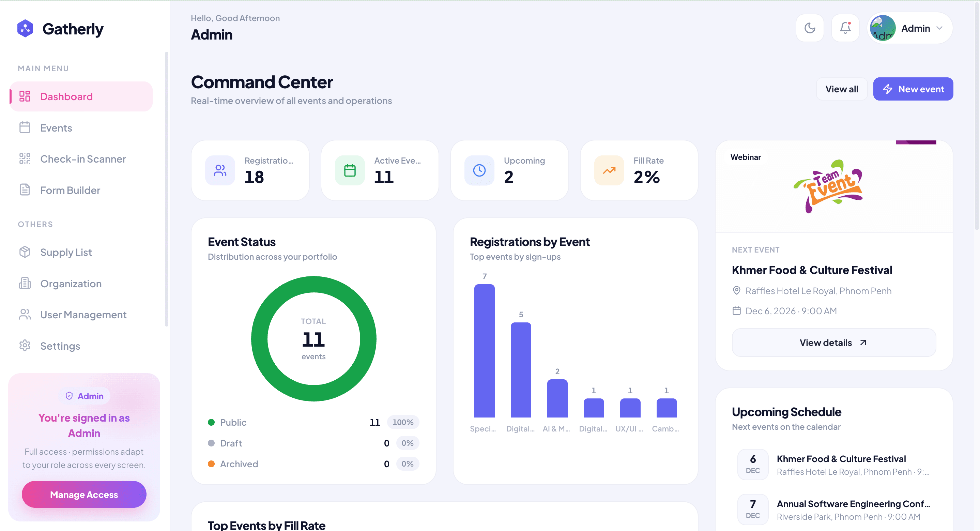Click the Upcoming clock icon
The width and height of the screenshot is (980, 531).
(x=479, y=170)
